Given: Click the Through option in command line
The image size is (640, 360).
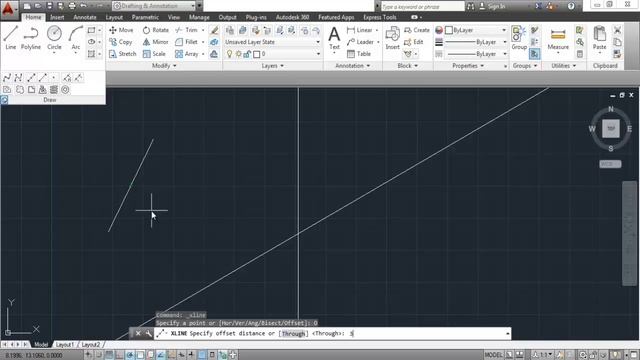Looking at the screenshot, I should click(293, 334).
